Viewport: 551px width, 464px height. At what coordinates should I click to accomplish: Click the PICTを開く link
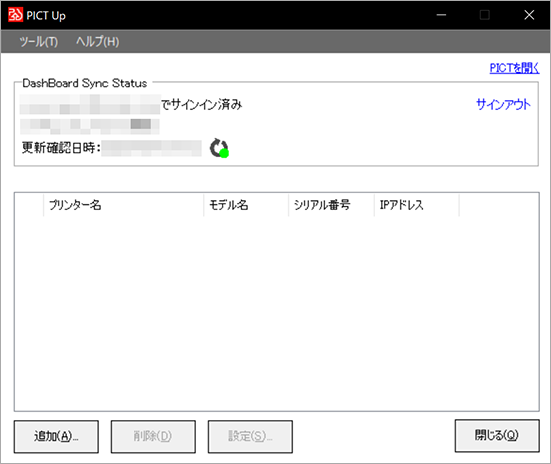coord(514,68)
